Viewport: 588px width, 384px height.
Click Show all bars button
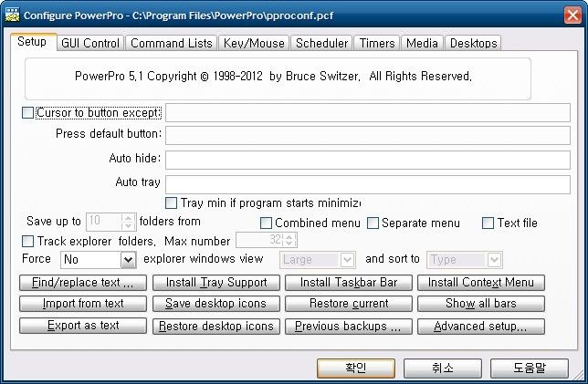coord(481,304)
